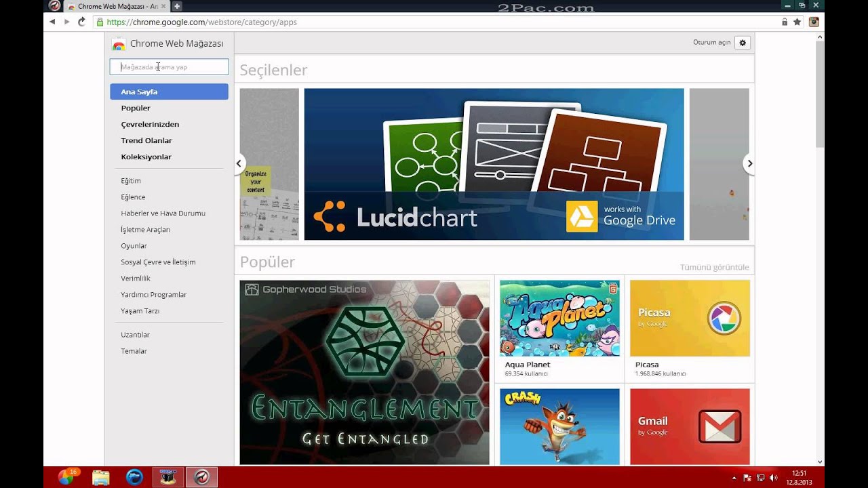
Task: Open Çevrelerinizden in sidebar
Action: point(150,124)
